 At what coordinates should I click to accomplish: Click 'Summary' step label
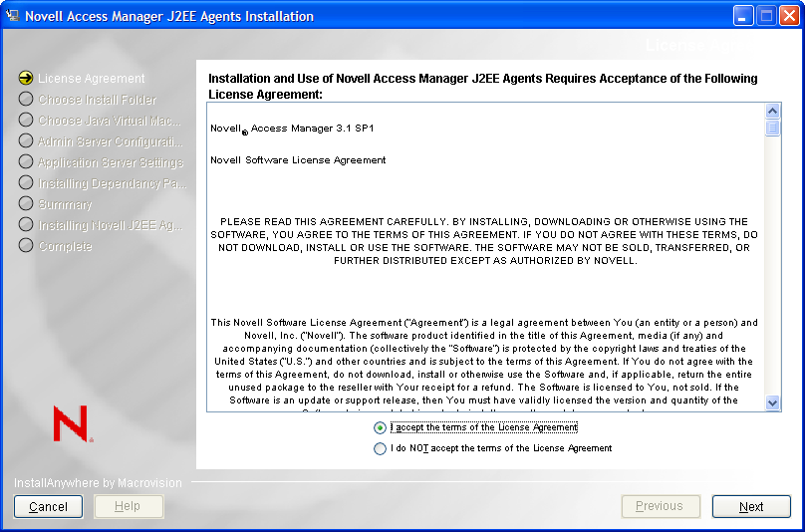65,204
